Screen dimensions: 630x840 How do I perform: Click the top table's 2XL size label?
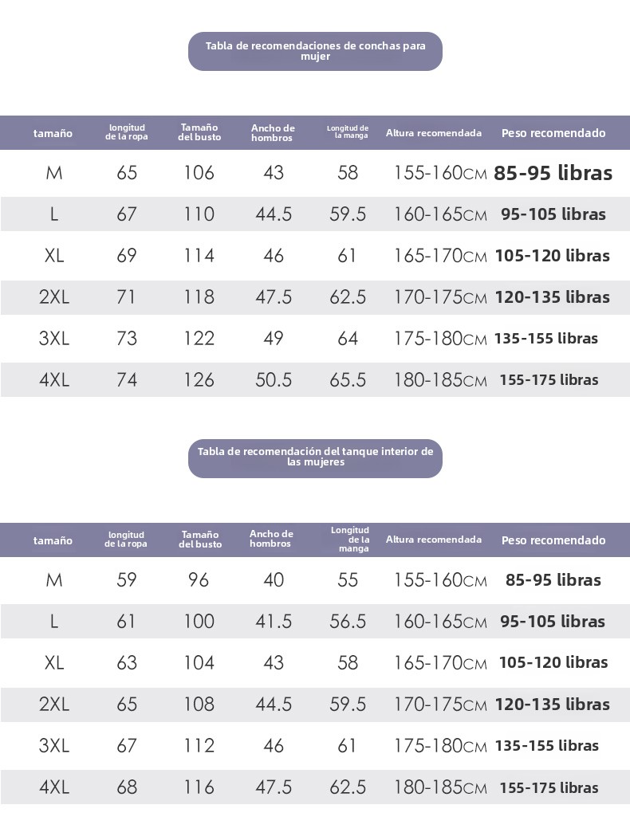pyautogui.click(x=54, y=296)
